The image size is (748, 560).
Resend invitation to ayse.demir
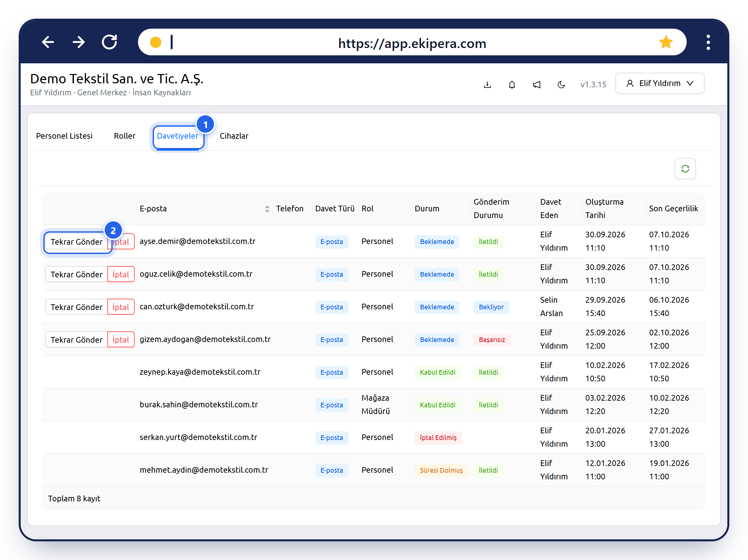click(77, 241)
